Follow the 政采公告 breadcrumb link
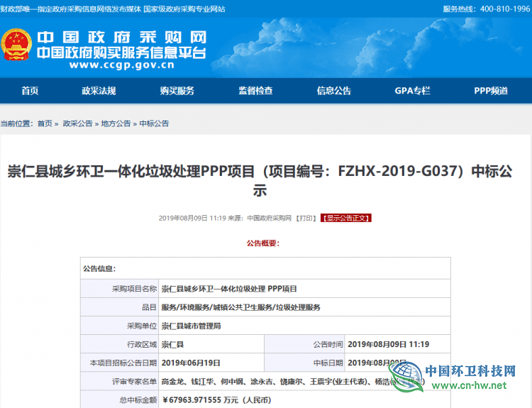 pos(77,123)
